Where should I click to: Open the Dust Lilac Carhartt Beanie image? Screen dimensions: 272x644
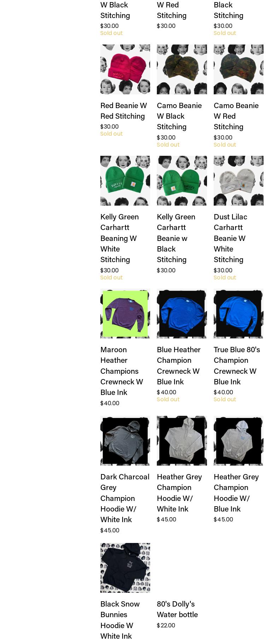click(x=238, y=181)
